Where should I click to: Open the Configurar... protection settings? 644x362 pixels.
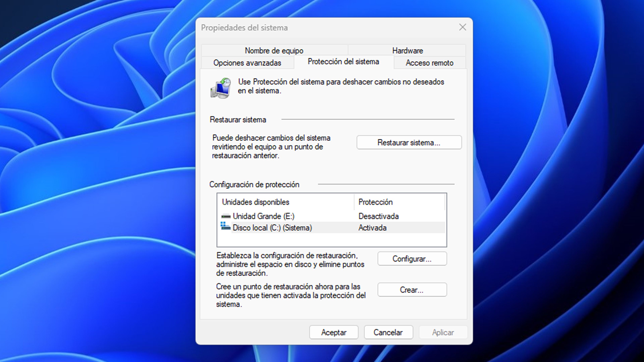pos(412,259)
